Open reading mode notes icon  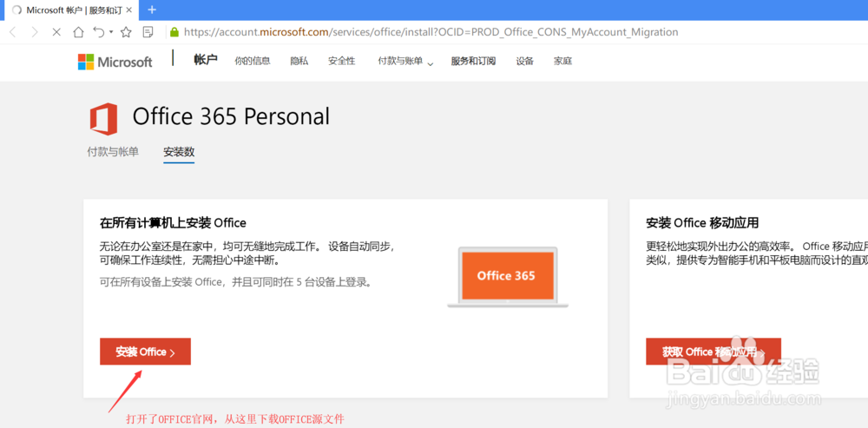coord(148,32)
